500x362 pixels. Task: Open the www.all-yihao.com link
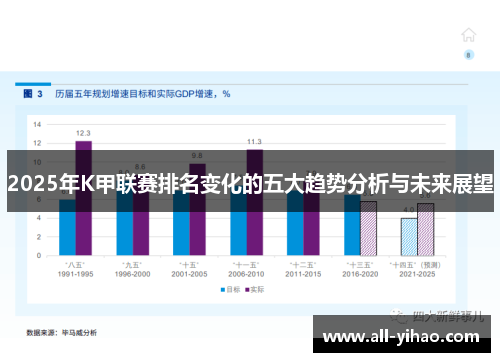tap(401, 337)
